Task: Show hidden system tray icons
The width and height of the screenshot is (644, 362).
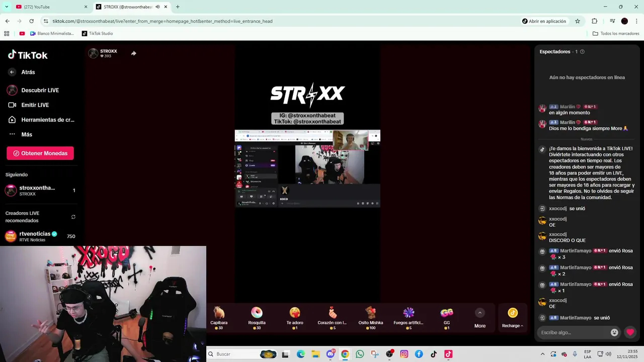Action: (542, 354)
